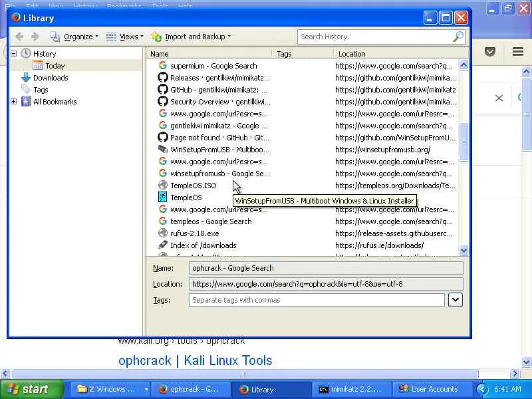Click the search magnifier icon
532x399 pixels.
coord(458,37)
